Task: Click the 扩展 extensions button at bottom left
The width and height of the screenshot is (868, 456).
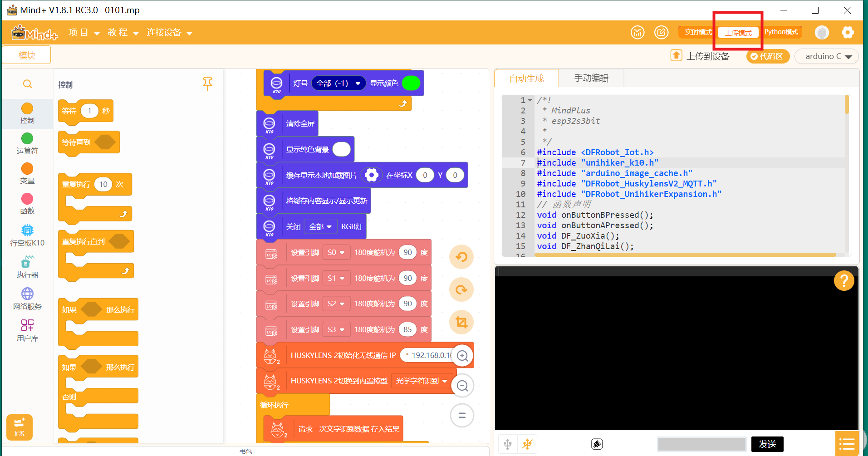Action: [x=19, y=427]
